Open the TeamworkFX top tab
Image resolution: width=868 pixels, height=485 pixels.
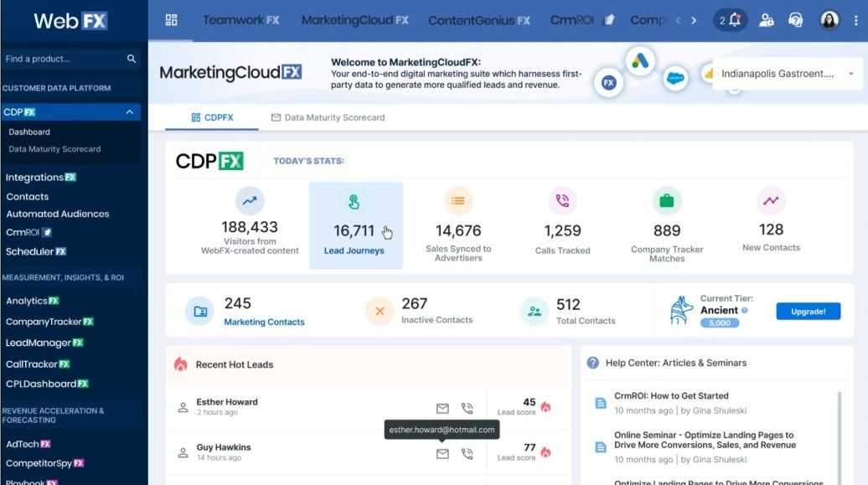240,20
